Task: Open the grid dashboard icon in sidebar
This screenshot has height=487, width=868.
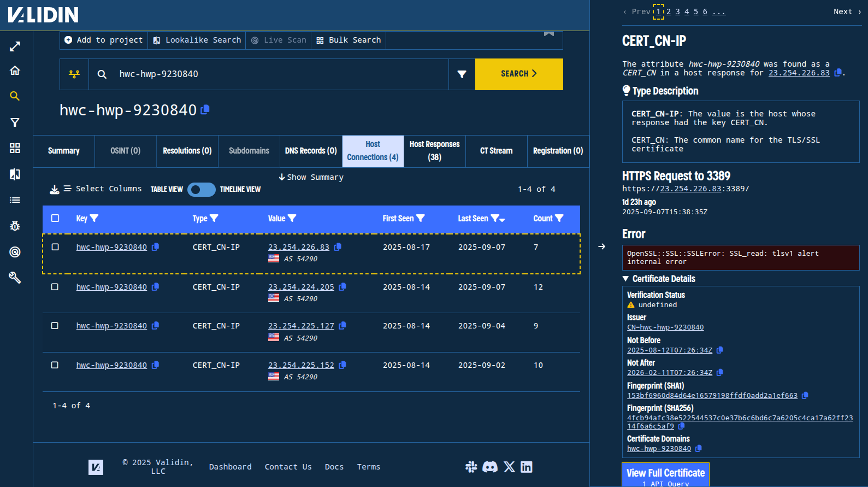Action: click(15, 148)
